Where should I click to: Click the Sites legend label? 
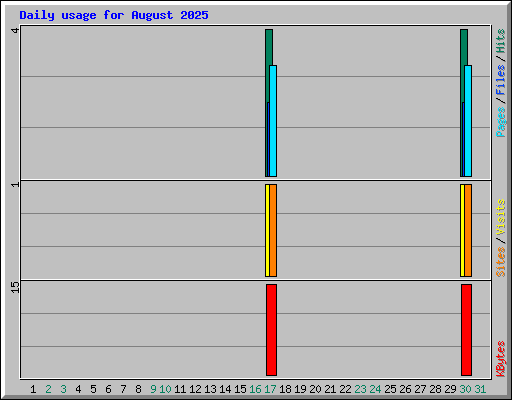[x=501, y=262]
